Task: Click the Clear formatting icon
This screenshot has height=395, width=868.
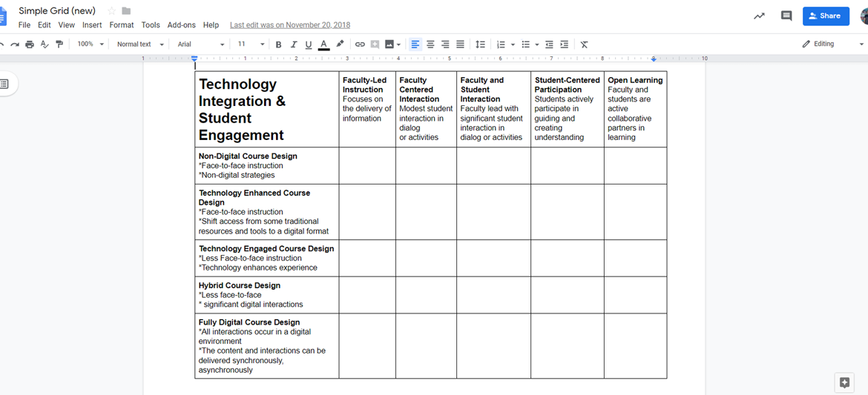Action: point(584,44)
